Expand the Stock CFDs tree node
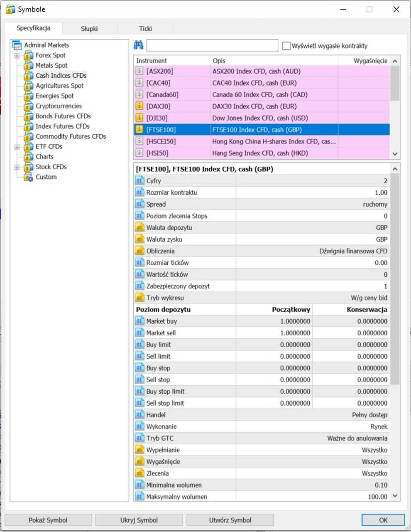The image size is (411, 532). pos(17,167)
